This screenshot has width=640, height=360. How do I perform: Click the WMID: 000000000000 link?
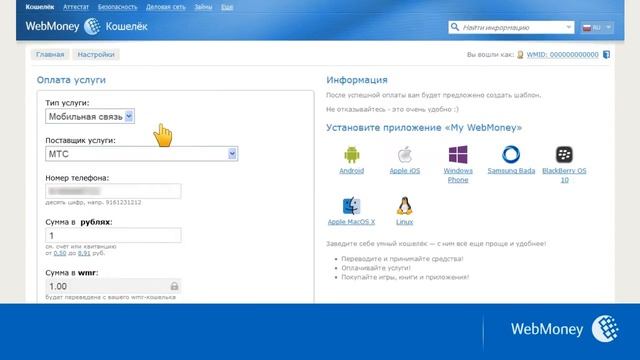pyautogui.click(x=562, y=55)
